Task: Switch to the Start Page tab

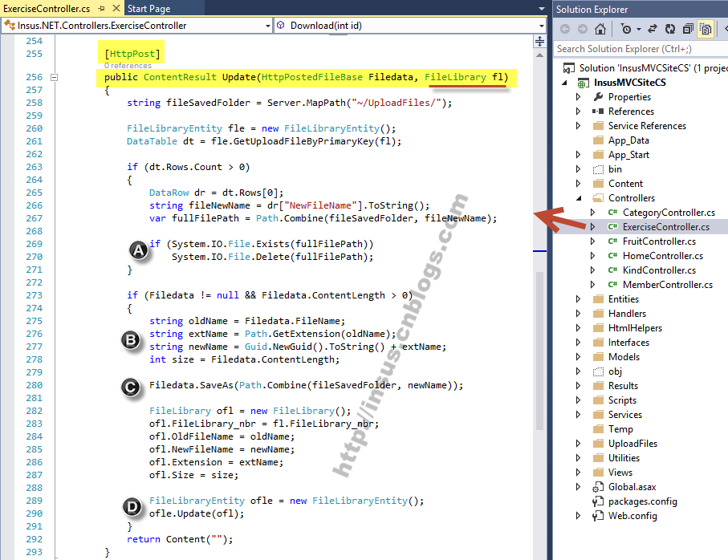Action: point(148,8)
